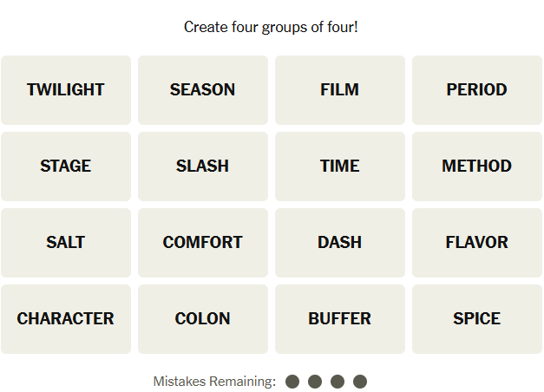Click the TIME word card
Screen dimensions: 544x392
pos(340,167)
